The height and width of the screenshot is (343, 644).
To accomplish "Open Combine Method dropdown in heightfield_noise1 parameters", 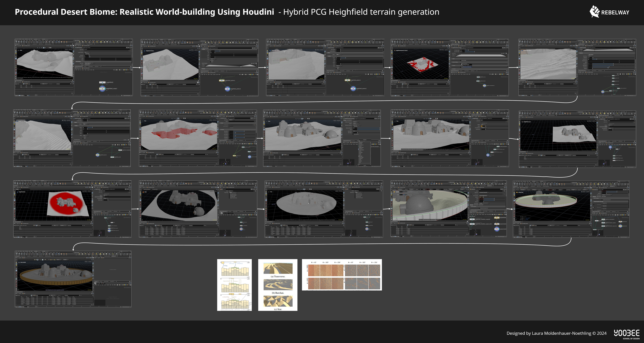I will pyautogui.click(x=87, y=53).
